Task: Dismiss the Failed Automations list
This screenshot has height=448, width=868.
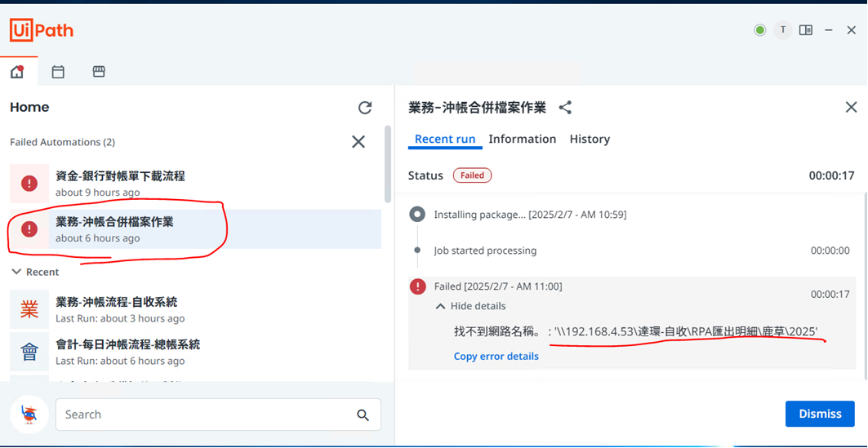Action: coord(358,142)
